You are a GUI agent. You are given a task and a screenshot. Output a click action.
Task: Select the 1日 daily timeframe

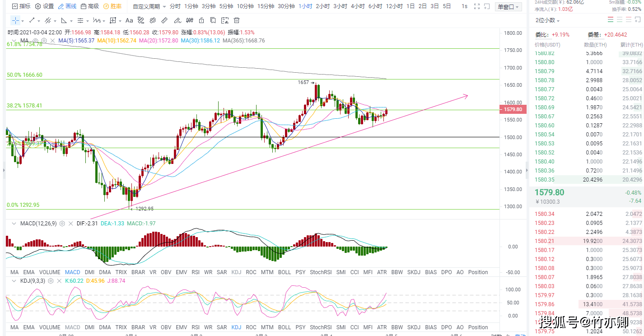pos(411,6)
